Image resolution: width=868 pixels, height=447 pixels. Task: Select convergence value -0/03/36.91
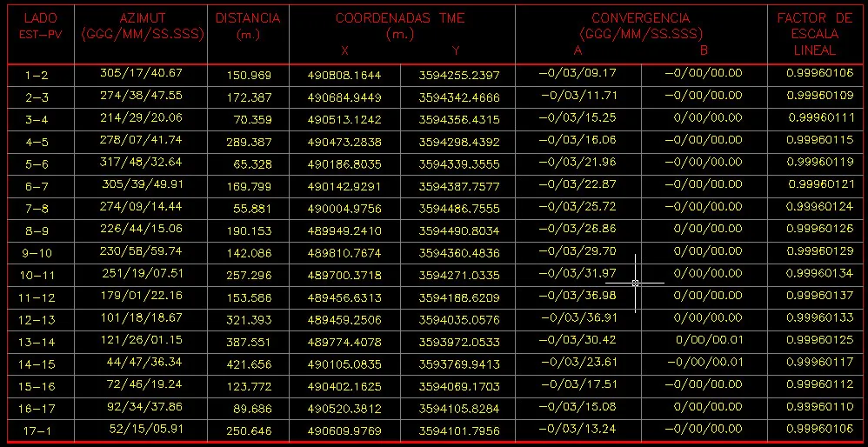coord(578,317)
